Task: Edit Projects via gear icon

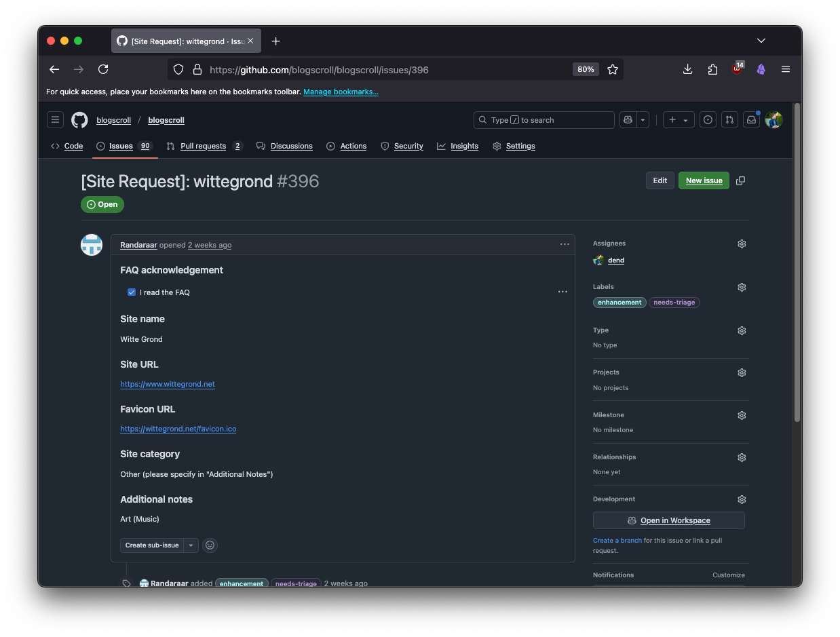Action: [742, 372]
